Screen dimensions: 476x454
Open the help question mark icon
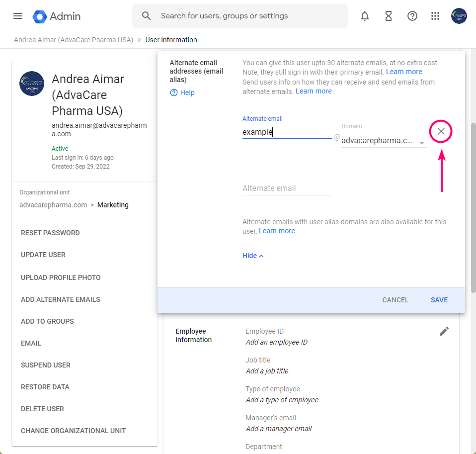click(x=412, y=16)
